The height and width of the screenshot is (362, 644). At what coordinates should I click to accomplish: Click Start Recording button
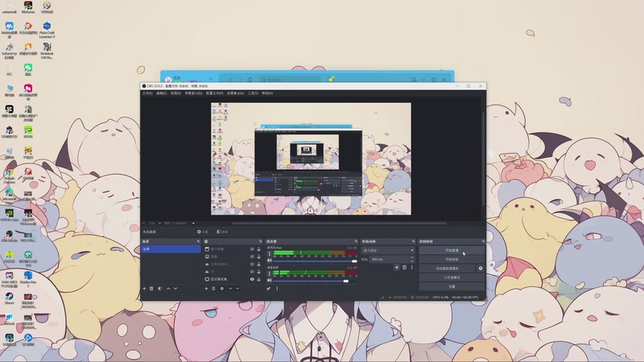(452, 259)
